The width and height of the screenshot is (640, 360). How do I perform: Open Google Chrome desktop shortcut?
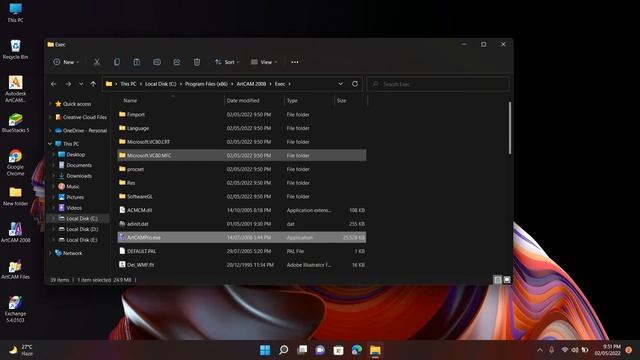click(16, 162)
